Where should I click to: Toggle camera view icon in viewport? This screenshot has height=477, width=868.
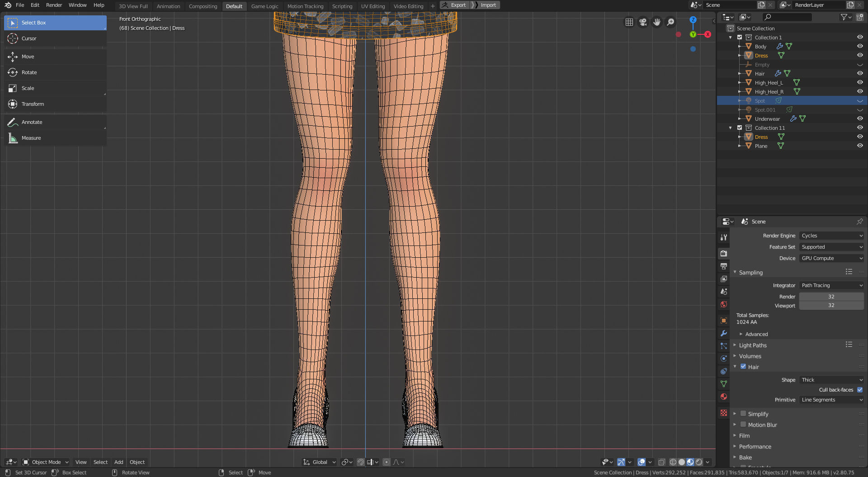pyautogui.click(x=643, y=22)
